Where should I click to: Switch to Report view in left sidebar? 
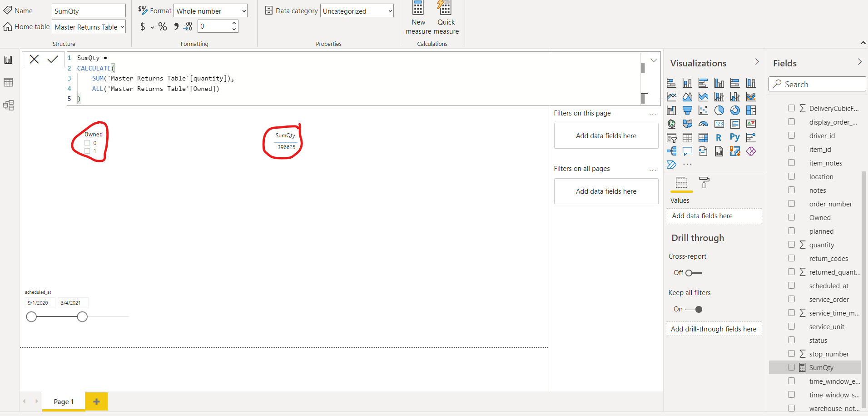coord(8,60)
